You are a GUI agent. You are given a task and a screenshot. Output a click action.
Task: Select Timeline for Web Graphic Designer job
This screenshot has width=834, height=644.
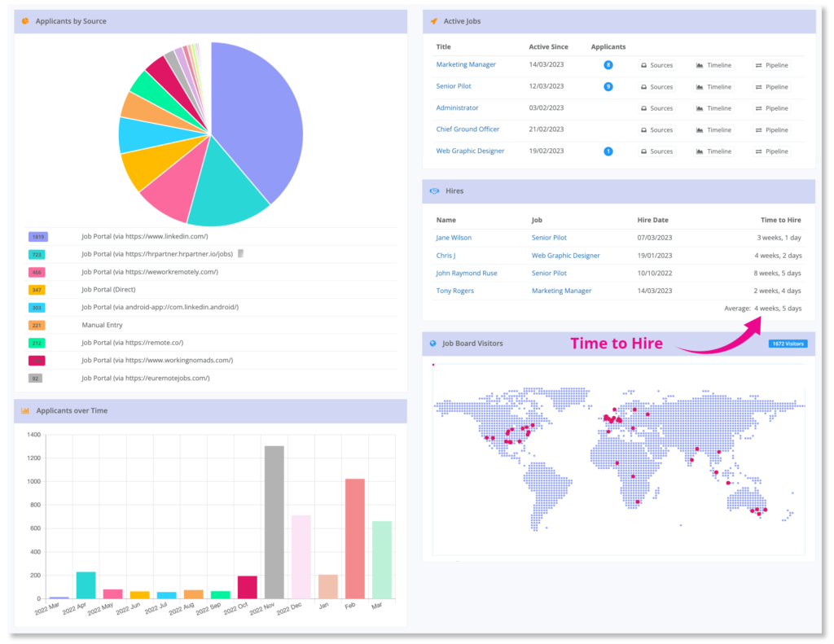[713, 151]
